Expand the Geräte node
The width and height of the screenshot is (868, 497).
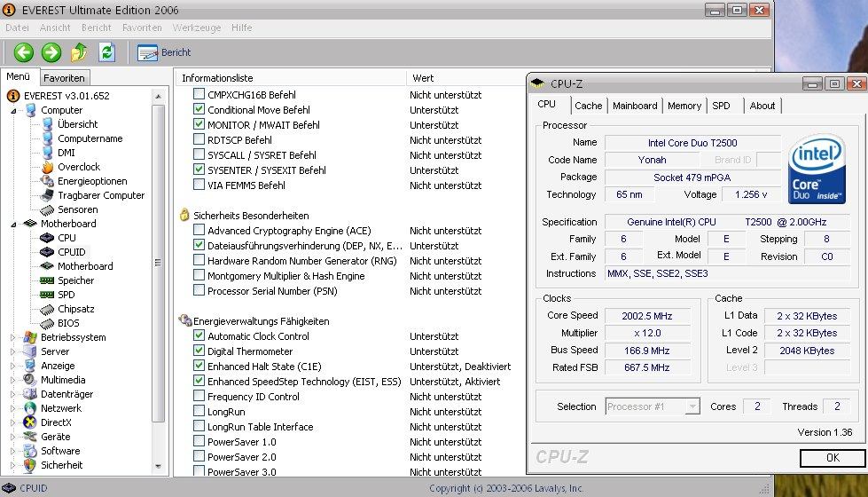click(12, 437)
